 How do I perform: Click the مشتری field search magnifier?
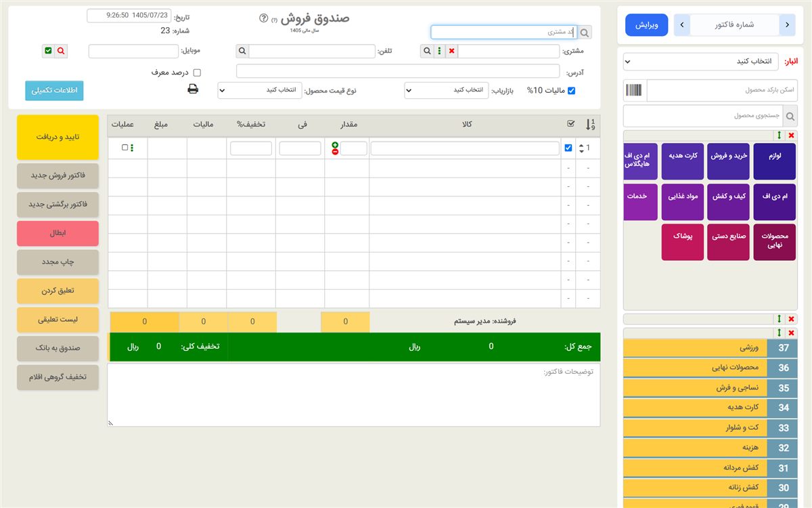coord(427,51)
